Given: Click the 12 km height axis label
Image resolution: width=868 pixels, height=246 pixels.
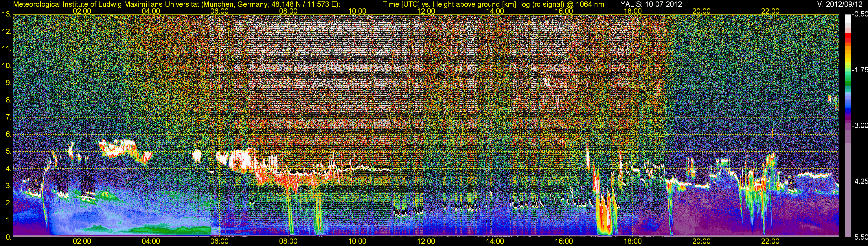Looking at the screenshot, I should coord(6,32).
